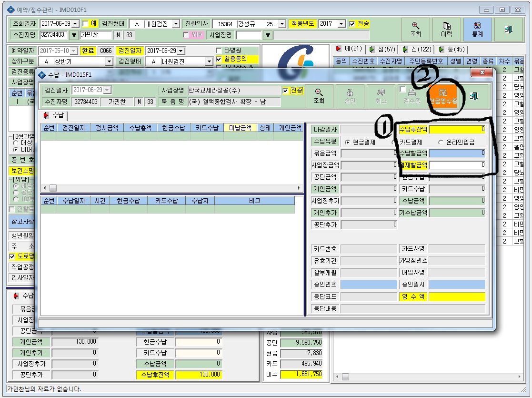Image resolution: width=532 pixels, height=398 pixels.
Task: Open 이력 history in main toolbar
Action: (446, 30)
